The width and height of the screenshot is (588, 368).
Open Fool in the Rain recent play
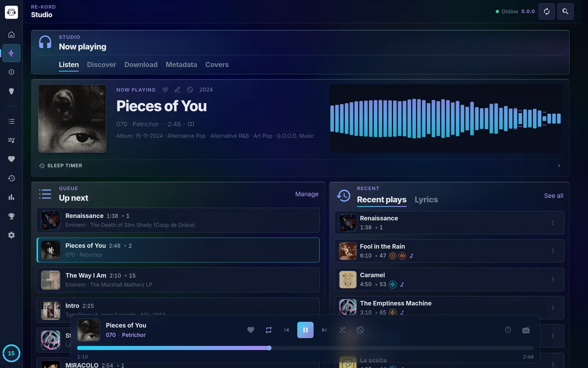[x=449, y=251]
